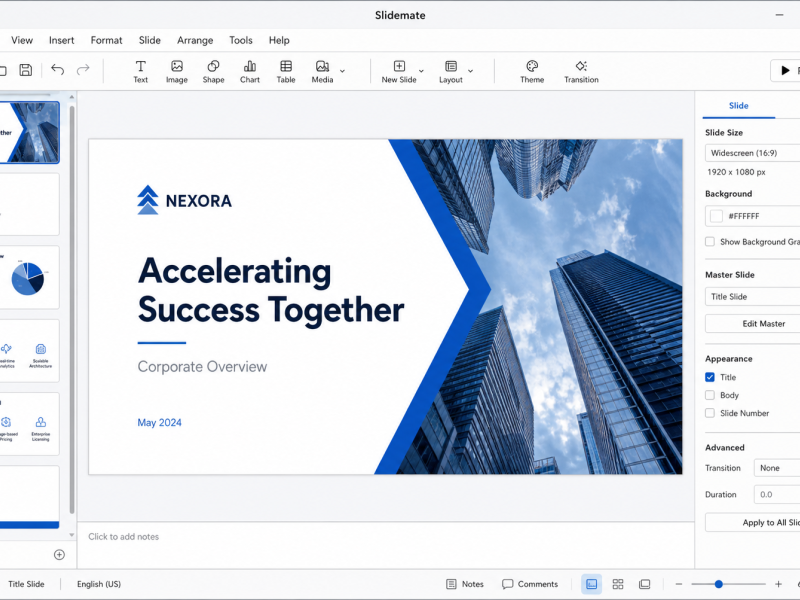Open Comments from the status bar
Viewport: 800px width, 600px height.
click(530, 584)
